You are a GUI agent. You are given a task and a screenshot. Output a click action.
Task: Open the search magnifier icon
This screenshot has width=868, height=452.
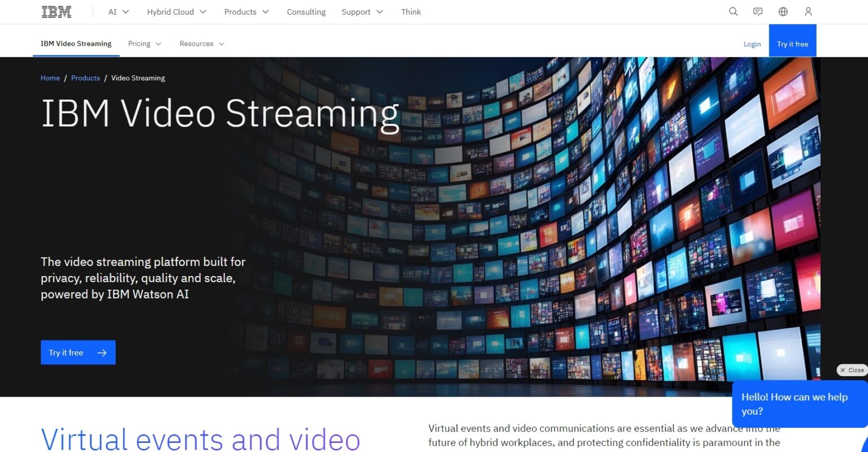pos(733,11)
